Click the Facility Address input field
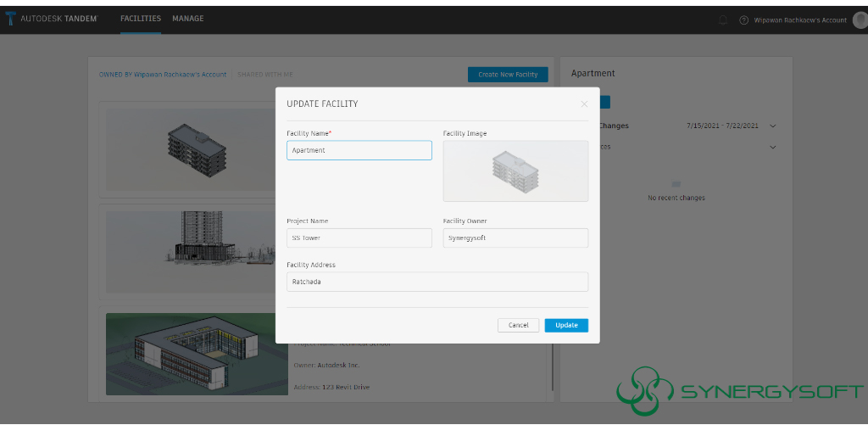Viewport: 868px width, 425px height. point(437,282)
